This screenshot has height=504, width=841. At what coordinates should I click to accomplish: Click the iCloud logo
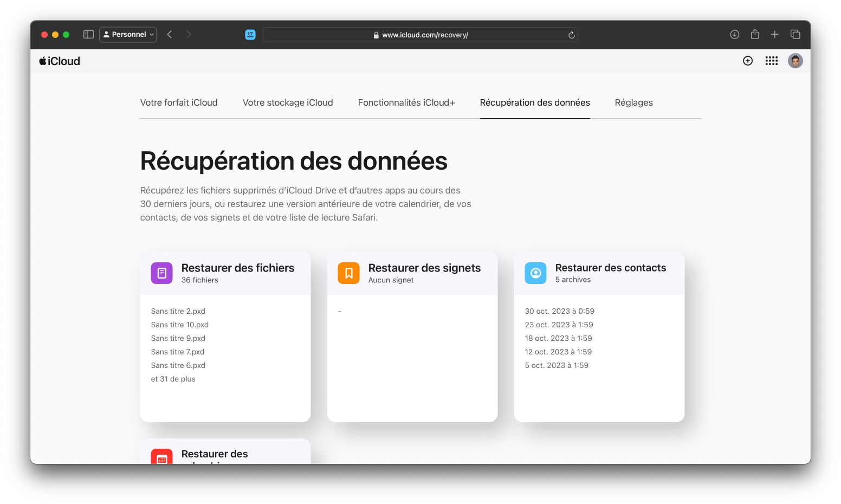point(60,61)
